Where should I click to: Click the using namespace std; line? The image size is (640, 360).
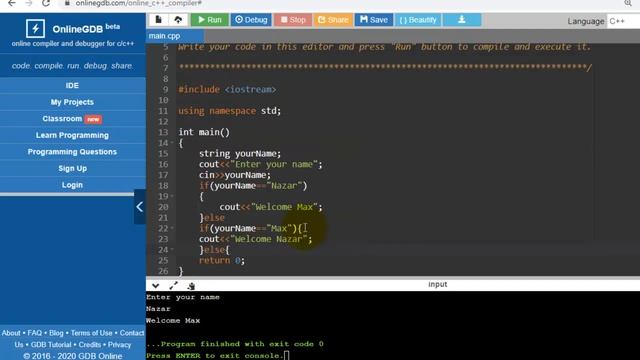[229, 111]
